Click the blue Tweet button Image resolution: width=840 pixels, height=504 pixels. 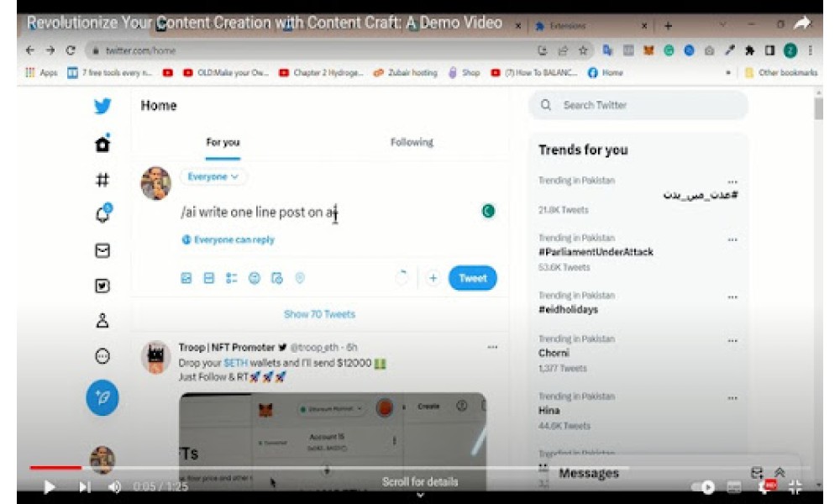pos(472,278)
